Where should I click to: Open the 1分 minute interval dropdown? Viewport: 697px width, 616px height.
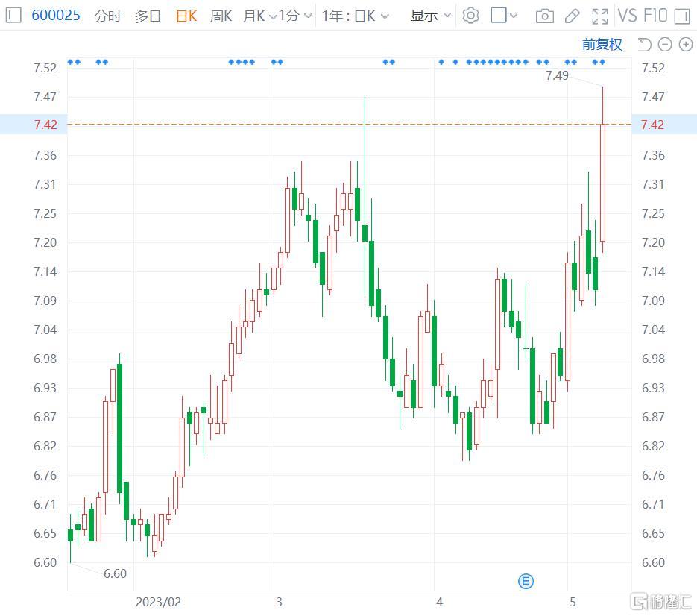[x=295, y=16]
